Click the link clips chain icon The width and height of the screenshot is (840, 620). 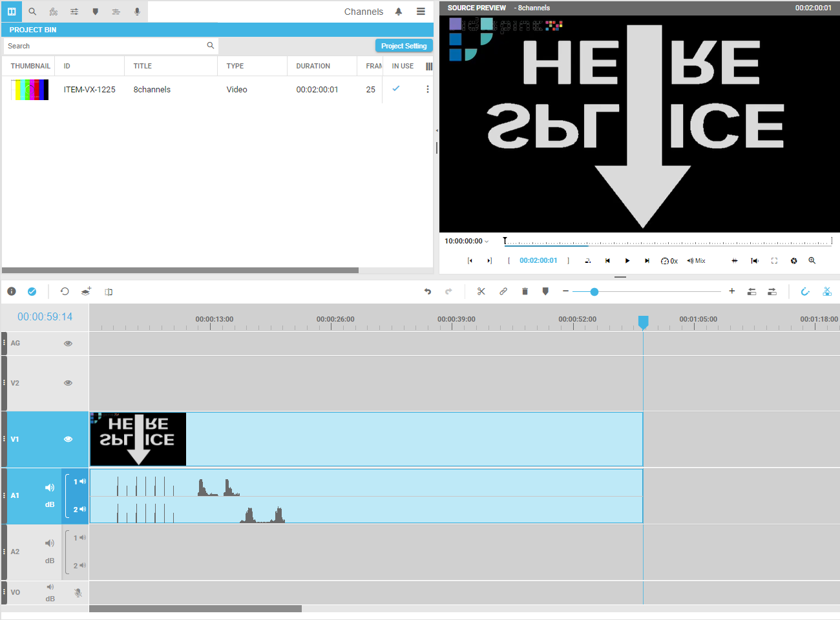click(x=503, y=292)
